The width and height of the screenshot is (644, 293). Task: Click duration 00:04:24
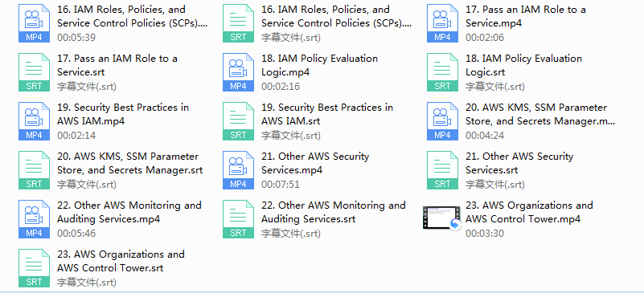pyautogui.click(x=485, y=135)
